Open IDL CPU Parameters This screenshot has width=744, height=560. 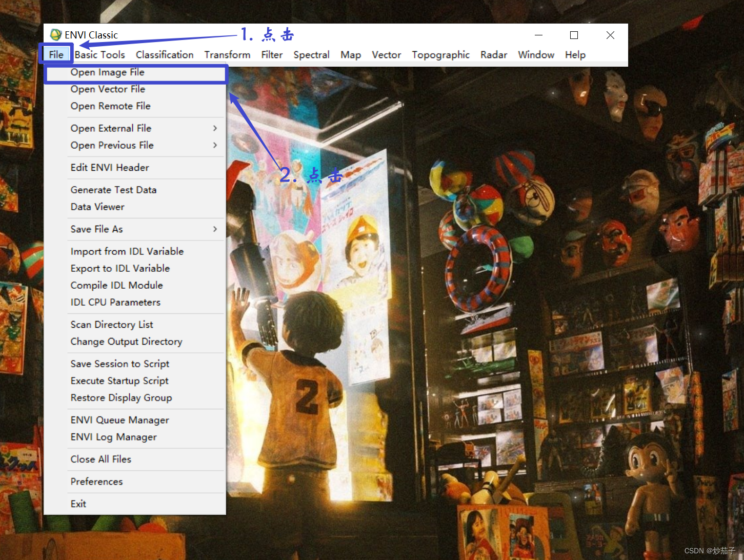(135, 302)
